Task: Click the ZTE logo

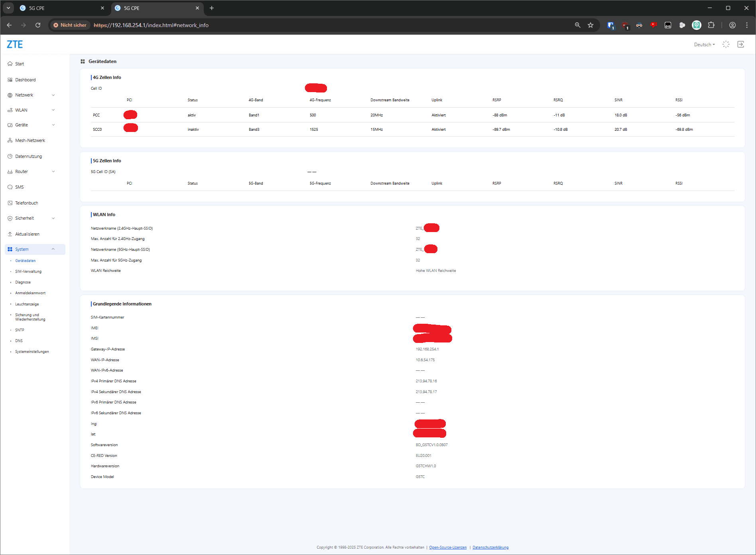Action: [15, 44]
